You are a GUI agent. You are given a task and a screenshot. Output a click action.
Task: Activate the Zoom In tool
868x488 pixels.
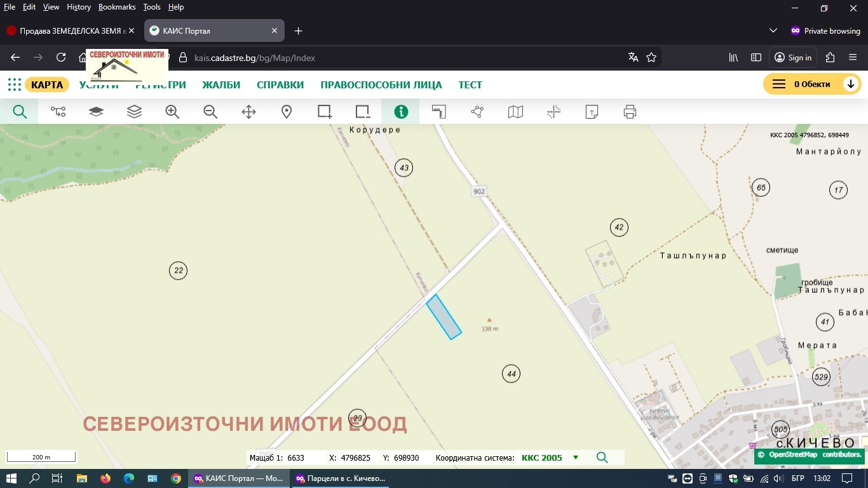172,111
